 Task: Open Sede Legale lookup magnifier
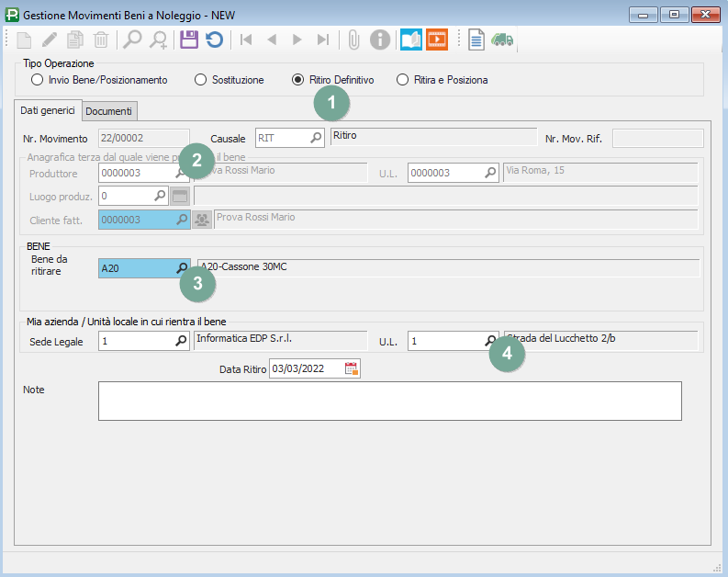(x=181, y=341)
